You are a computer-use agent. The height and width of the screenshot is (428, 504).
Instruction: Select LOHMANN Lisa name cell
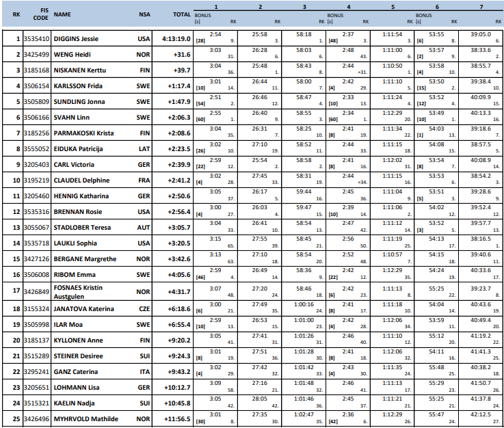click(77, 388)
